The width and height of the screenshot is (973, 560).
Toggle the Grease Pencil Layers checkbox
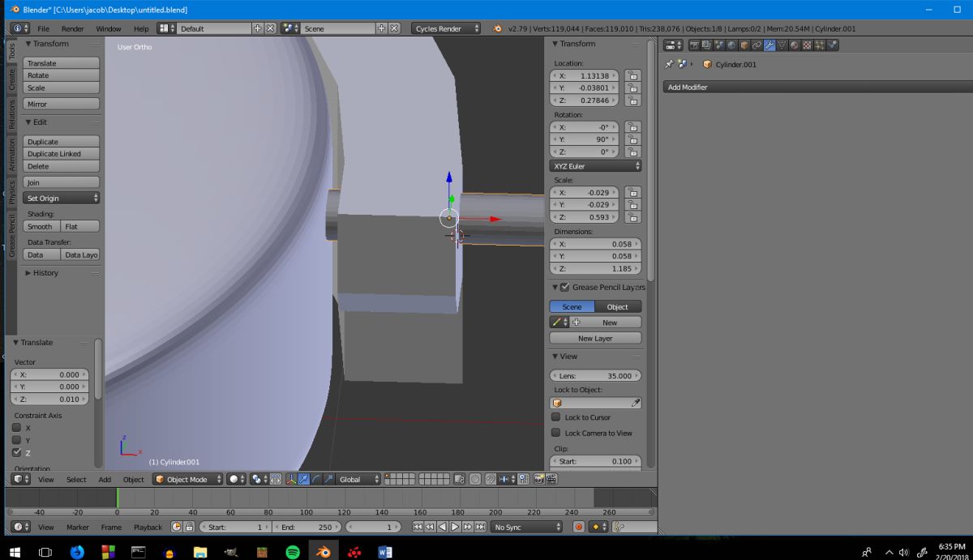tap(565, 287)
